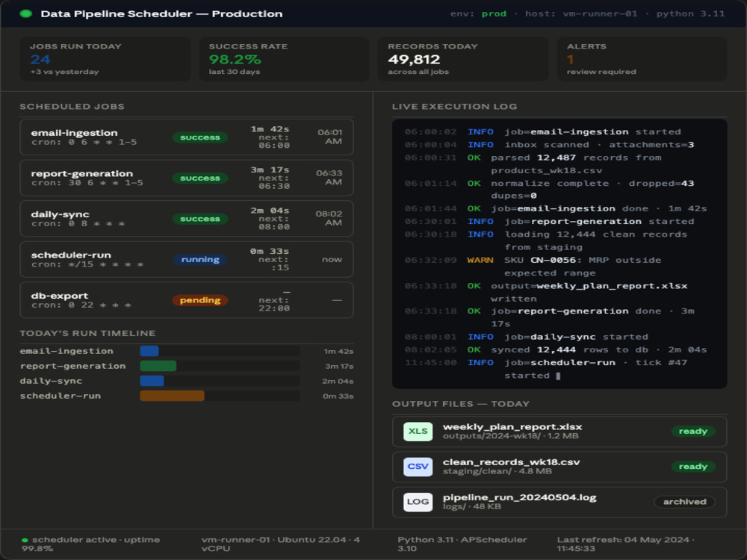Image resolution: width=747 pixels, height=560 pixels.
Task: Open the CSV file type icon
Action: pos(418,467)
